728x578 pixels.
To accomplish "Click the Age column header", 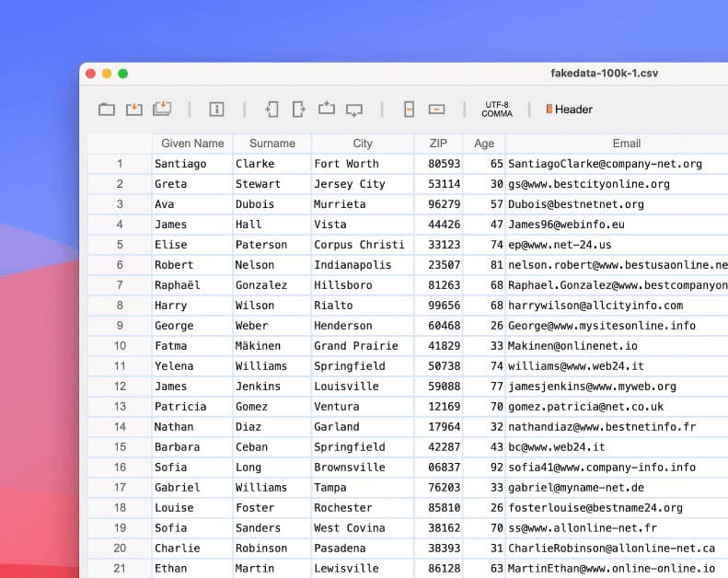I will click(x=484, y=144).
